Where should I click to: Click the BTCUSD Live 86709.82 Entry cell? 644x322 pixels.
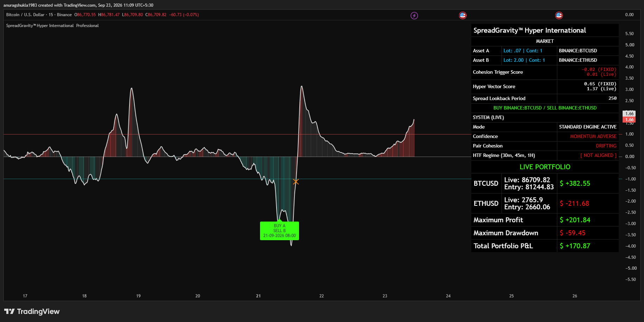(529, 184)
